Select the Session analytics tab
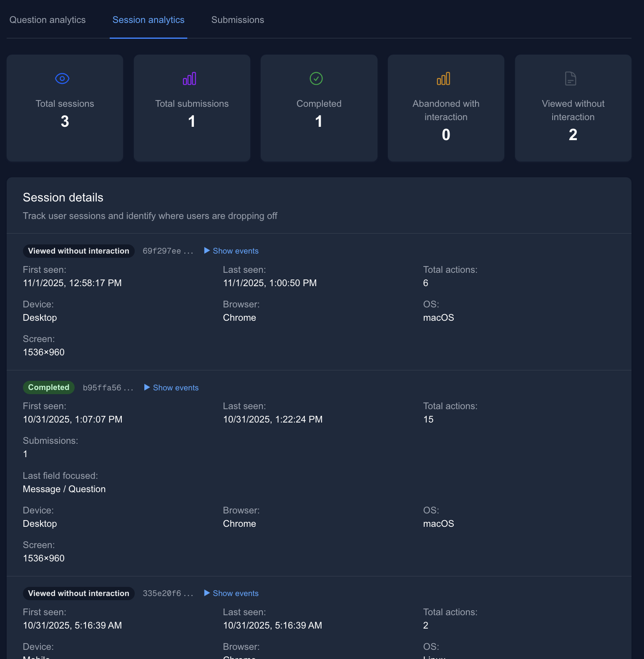 (148, 20)
